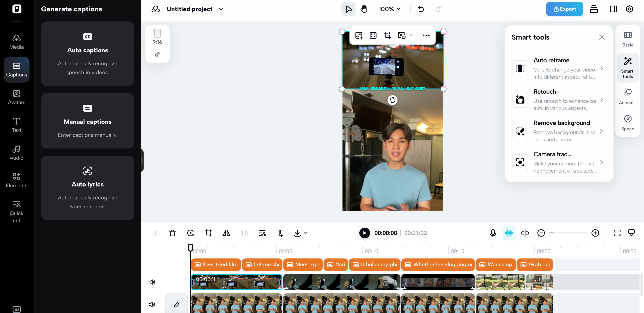The image size is (644, 313).
Task: Mute the talking-head audio track
Action: click(152, 305)
